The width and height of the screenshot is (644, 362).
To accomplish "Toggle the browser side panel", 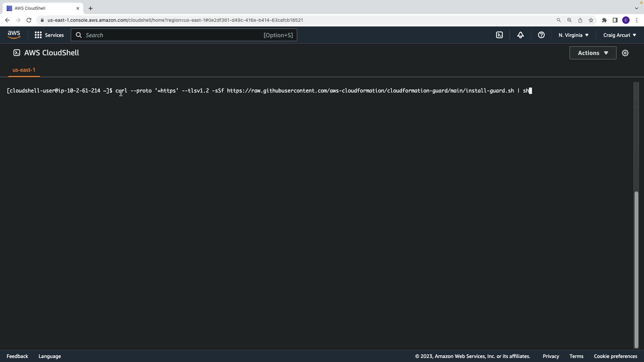I will [615, 20].
